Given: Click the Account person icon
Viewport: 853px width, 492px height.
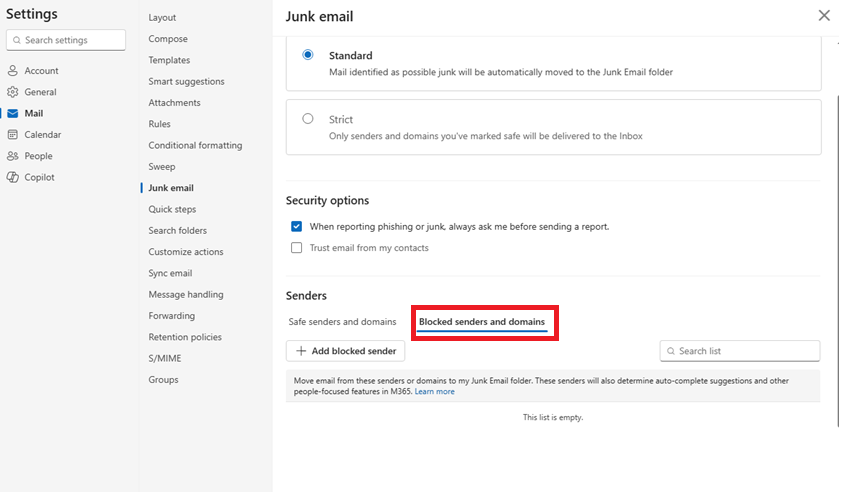Looking at the screenshot, I should coord(13,71).
